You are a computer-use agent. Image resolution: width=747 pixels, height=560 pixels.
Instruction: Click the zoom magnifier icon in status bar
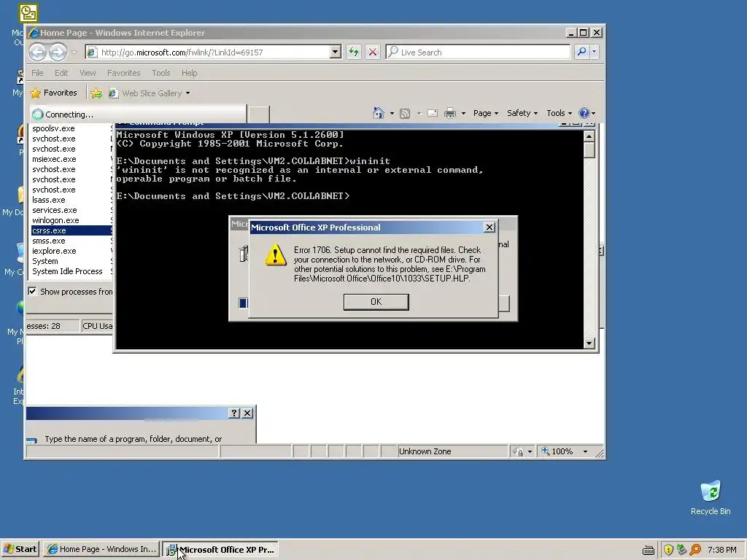[x=546, y=451]
